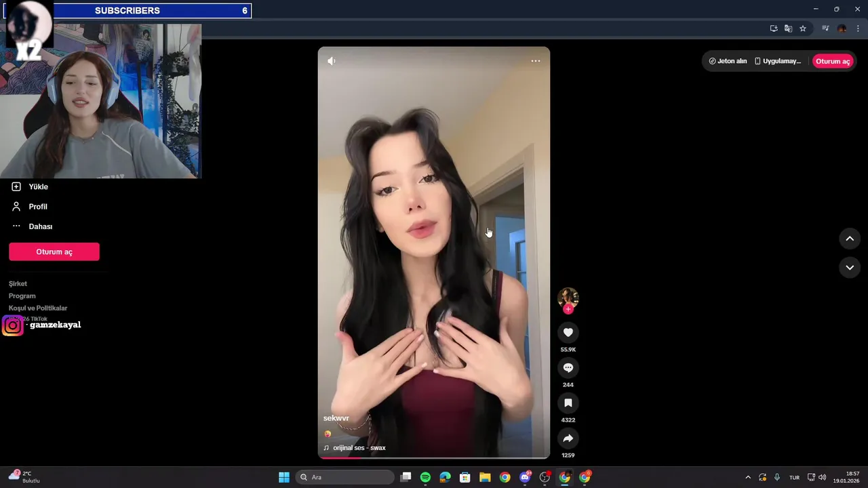
Task: Open the Chrome profile avatar
Action: (x=842, y=28)
